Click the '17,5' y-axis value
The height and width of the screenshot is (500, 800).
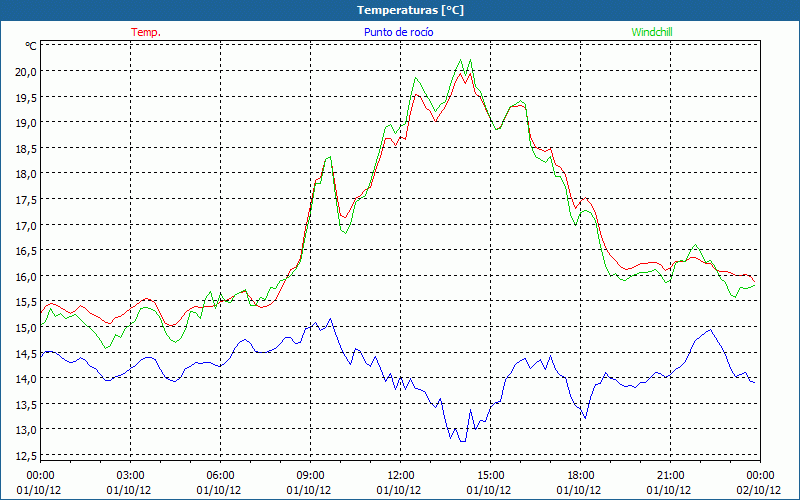[27, 200]
